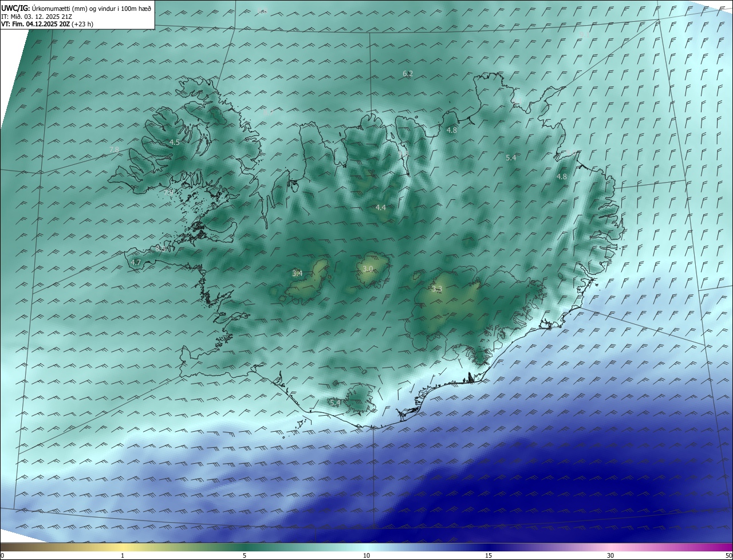Viewport: 733px width, 560px height.
Task: Click the colorbar tick label "50"
Action: [x=728, y=555]
